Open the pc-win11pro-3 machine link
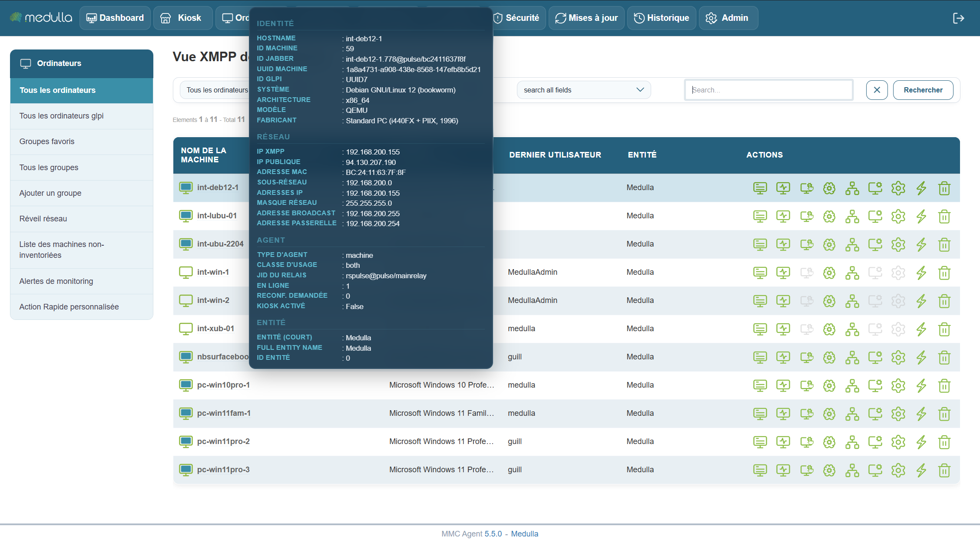 pos(223,470)
